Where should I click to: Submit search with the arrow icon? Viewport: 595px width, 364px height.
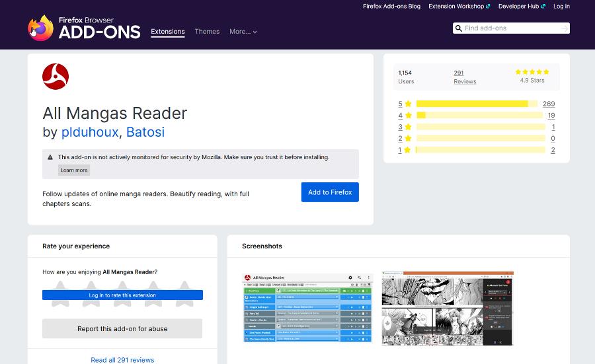tap(565, 28)
